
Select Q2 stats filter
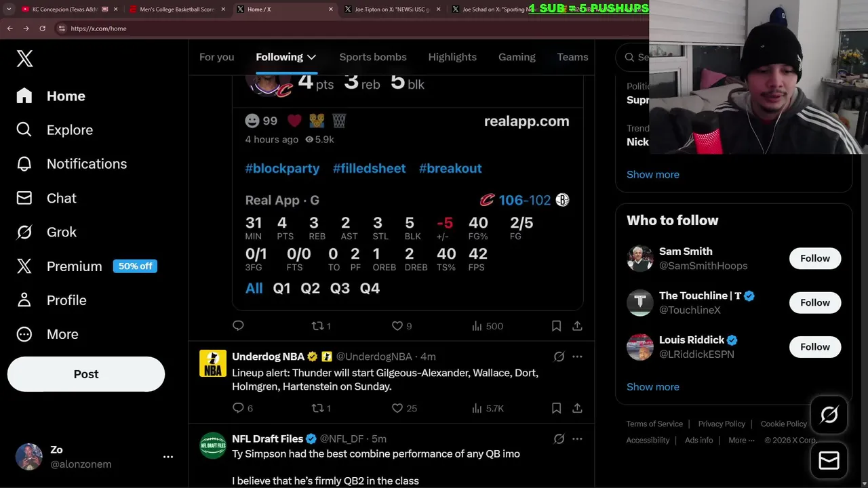310,288
